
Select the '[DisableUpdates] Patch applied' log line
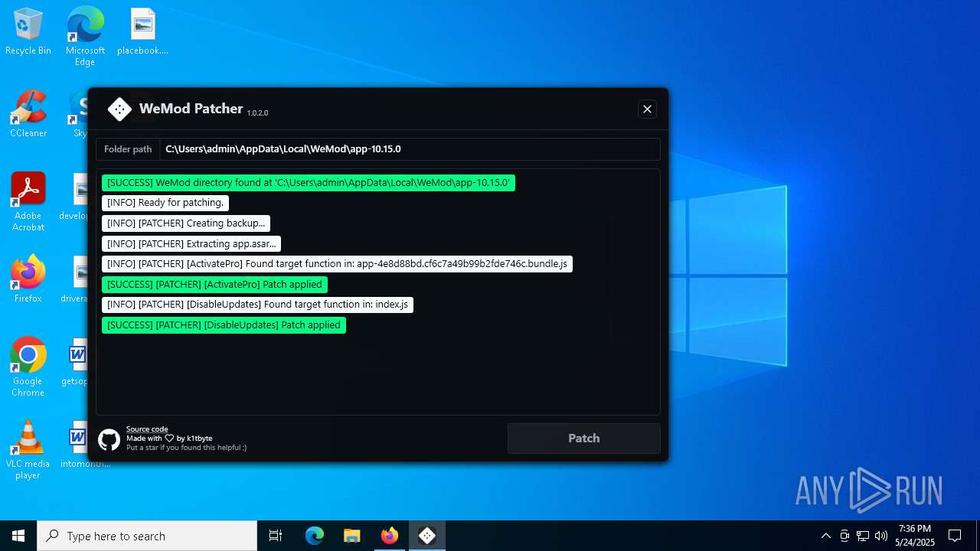(x=224, y=325)
